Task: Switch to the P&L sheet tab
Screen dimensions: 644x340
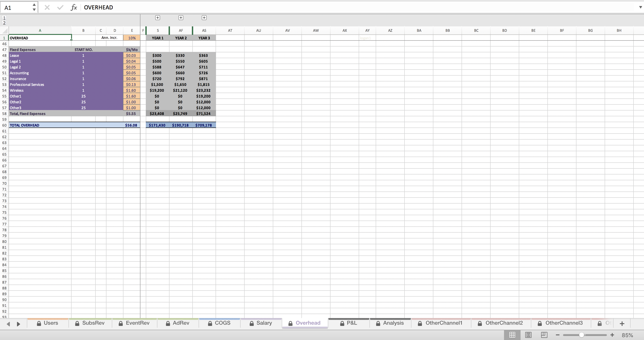Action: pyautogui.click(x=349, y=323)
